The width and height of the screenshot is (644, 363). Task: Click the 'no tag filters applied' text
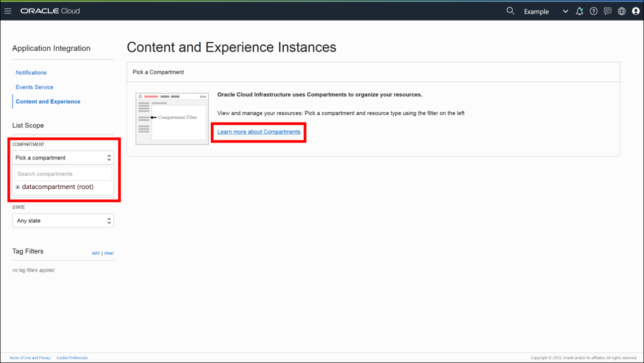33,270
